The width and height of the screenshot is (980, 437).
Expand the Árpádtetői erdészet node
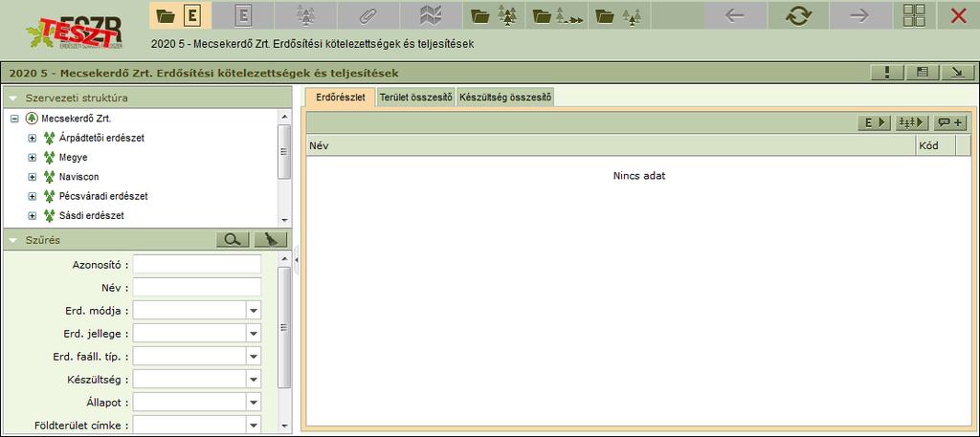pyautogui.click(x=33, y=138)
